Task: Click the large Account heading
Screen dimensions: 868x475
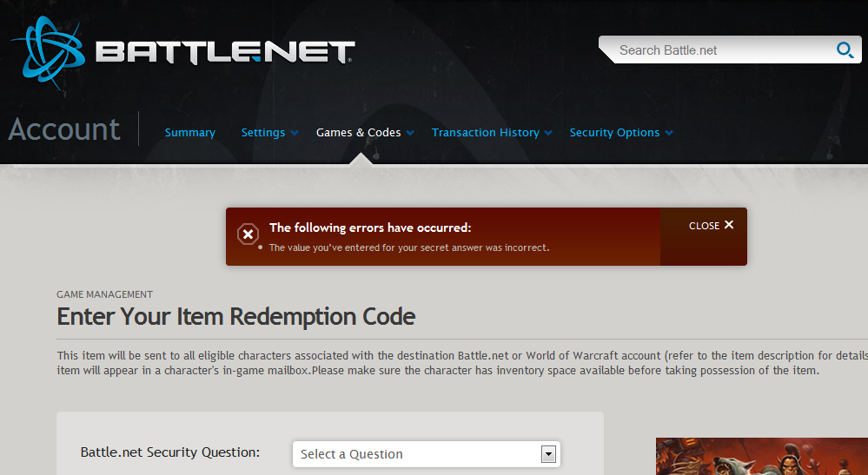Action: coord(64,129)
